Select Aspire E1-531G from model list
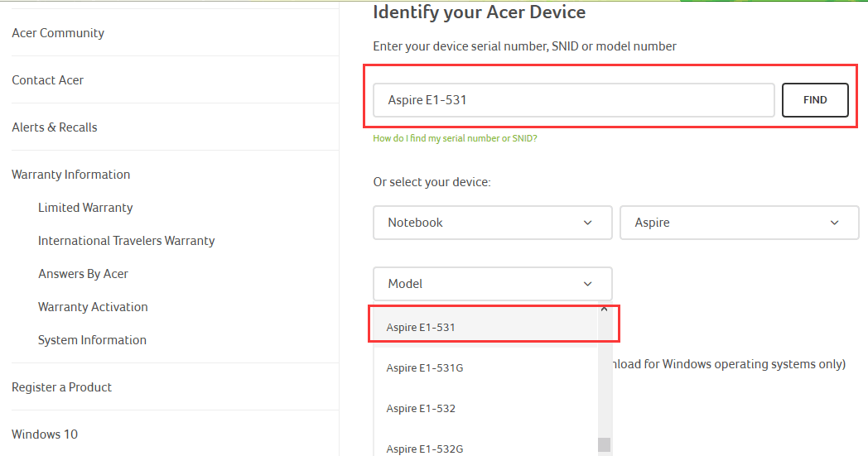868x456 pixels. coord(485,368)
